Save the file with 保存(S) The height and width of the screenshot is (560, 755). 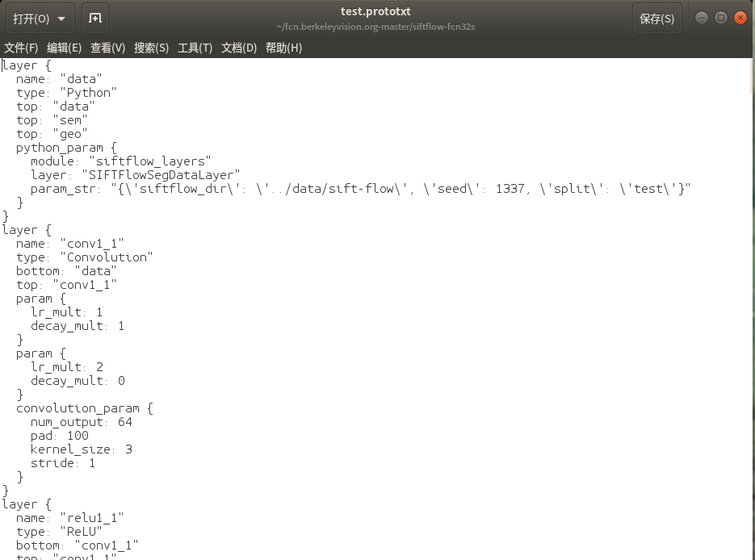tap(656, 19)
